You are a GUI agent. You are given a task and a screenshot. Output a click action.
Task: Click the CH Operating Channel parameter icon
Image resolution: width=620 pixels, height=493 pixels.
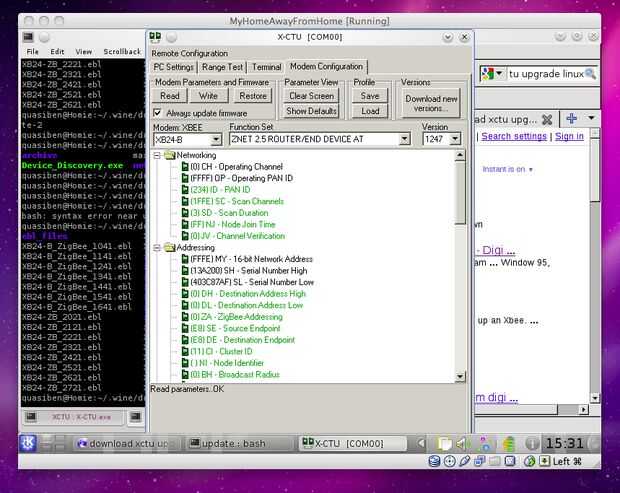(x=184, y=166)
